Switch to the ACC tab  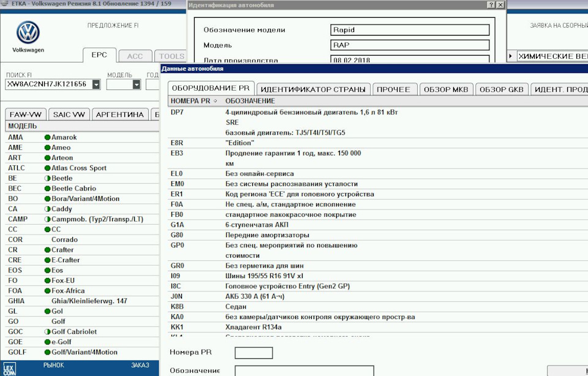coord(135,56)
